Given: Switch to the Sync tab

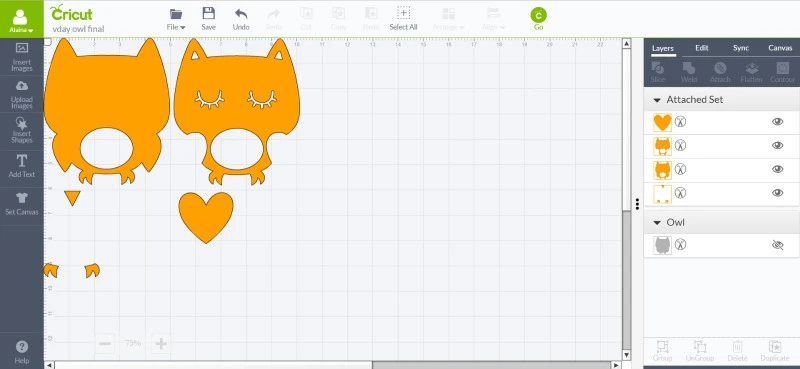Looking at the screenshot, I should pyautogui.click(x=741, y=48).
